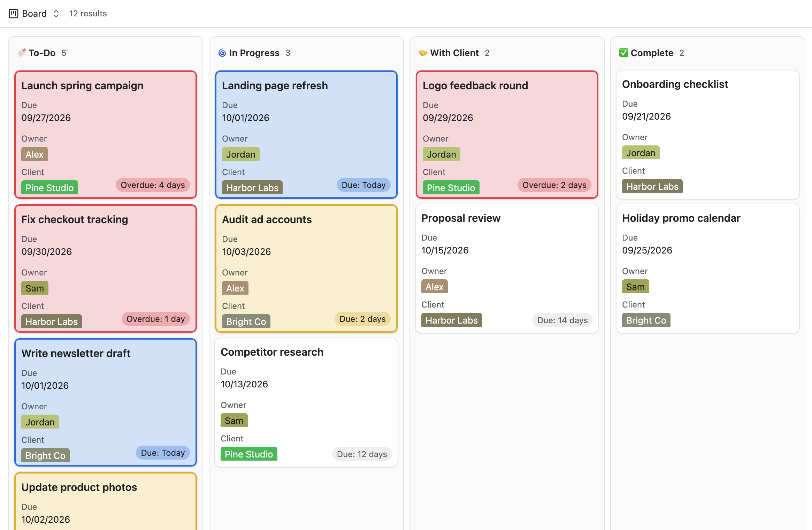Open the Holiday promo calendar card
The height and width of the screenshot is (530, 812).
708,268
